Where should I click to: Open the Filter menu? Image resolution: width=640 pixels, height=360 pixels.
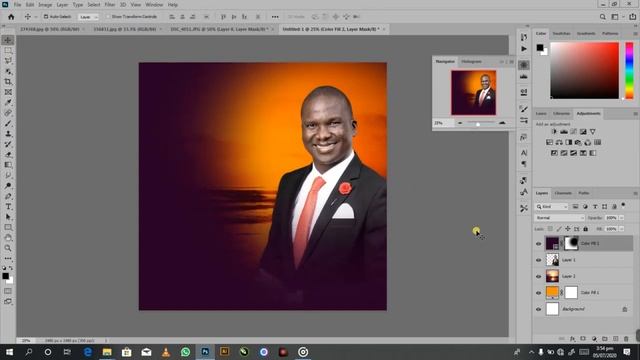pos(110,5)
